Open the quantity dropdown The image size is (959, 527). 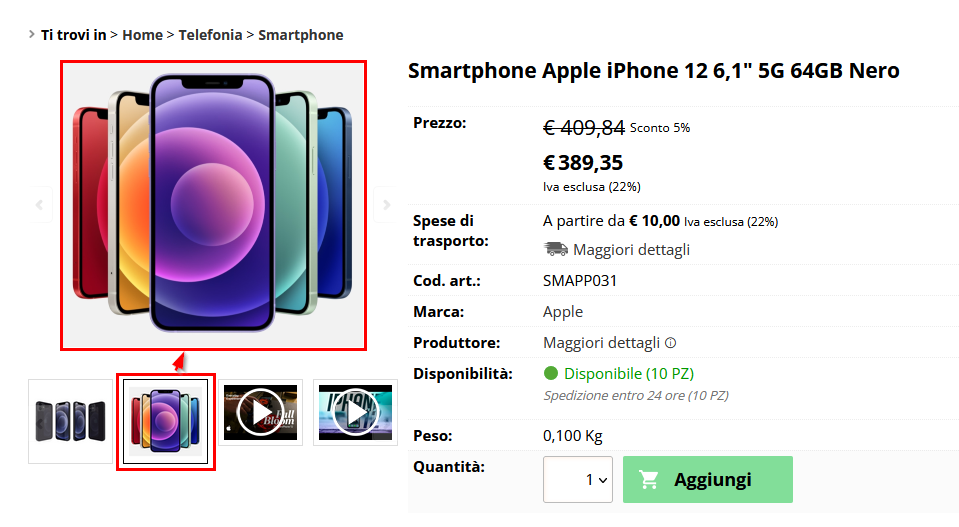578,479
